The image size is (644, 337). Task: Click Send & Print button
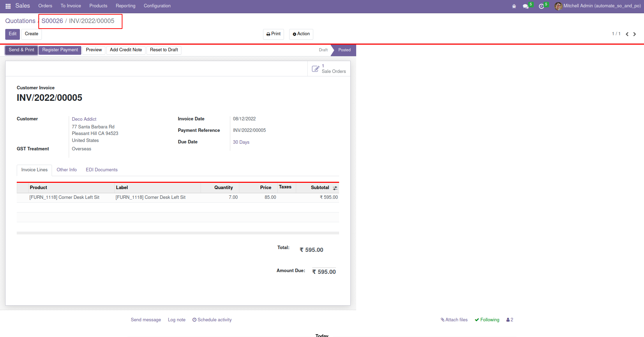22,50
